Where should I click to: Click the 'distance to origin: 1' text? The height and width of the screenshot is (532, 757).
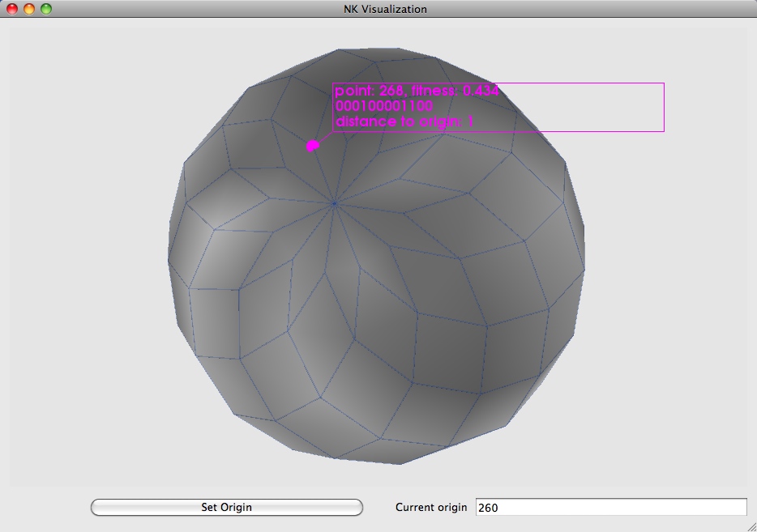point(404,121)
